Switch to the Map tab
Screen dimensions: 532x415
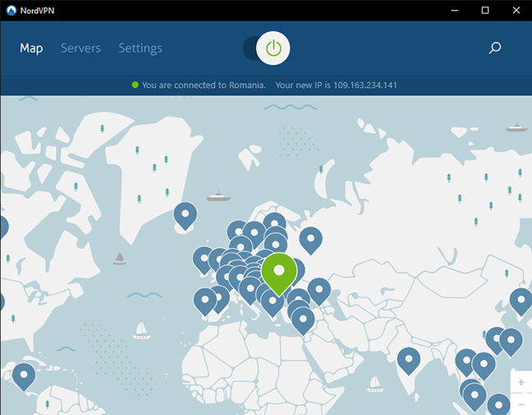(x=31, y=48)
